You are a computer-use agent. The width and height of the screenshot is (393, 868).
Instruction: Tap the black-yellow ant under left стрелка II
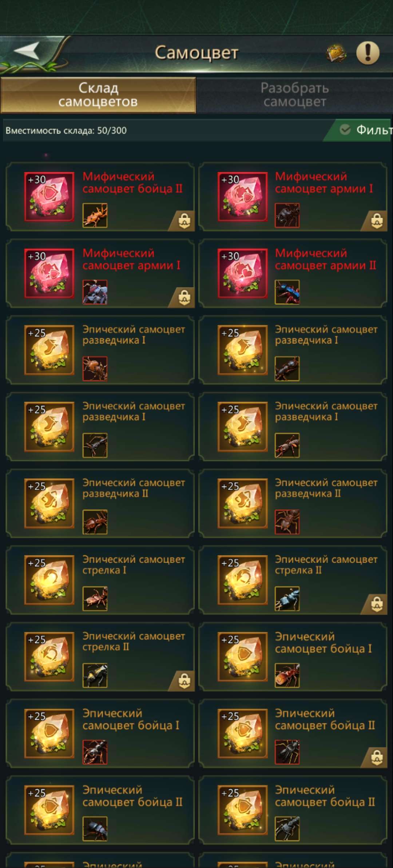pos(95,675)
